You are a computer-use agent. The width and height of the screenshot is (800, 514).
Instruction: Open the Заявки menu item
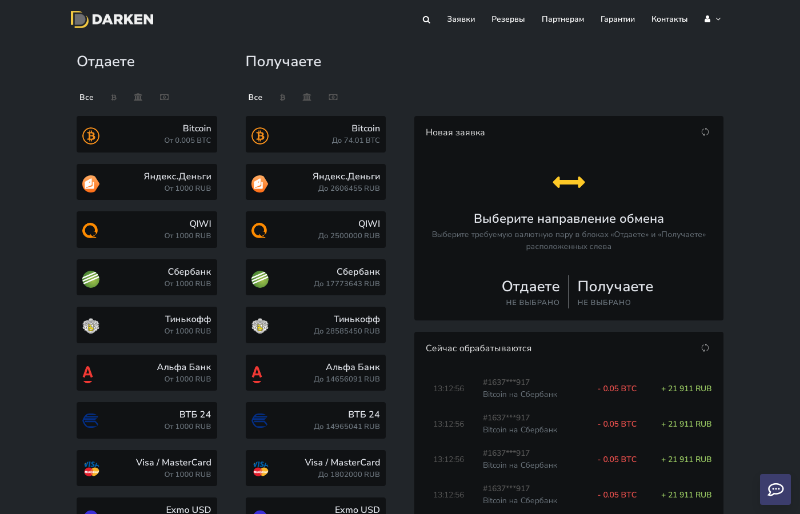(461, 19)
